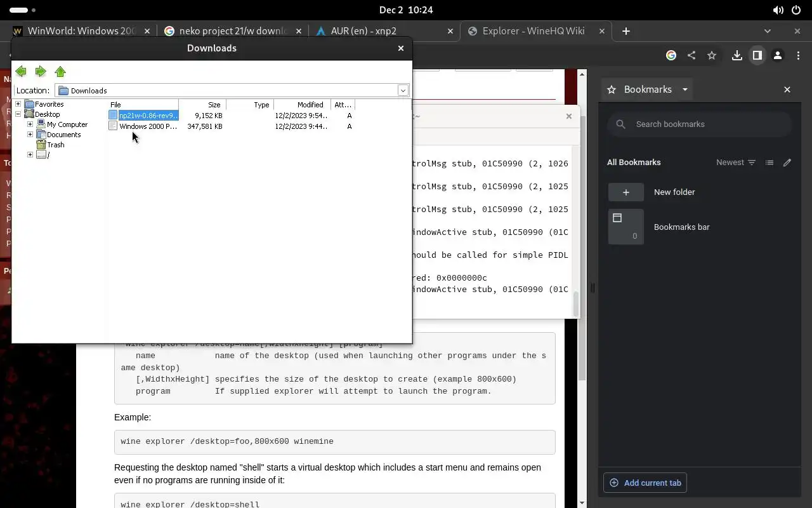Viewport: 812px width, 508px height.
Task: Share this page icon
Action: pyautogui.click(x=691, y=55)
